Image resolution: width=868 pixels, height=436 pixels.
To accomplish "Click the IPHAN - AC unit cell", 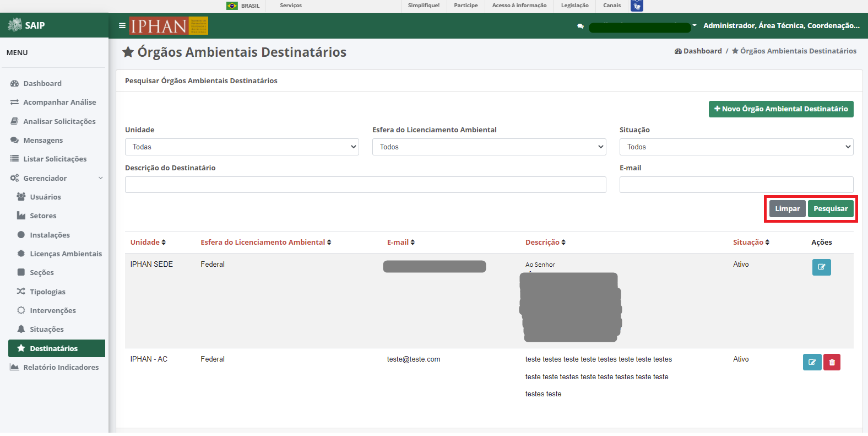I will [x=149, y=359].
